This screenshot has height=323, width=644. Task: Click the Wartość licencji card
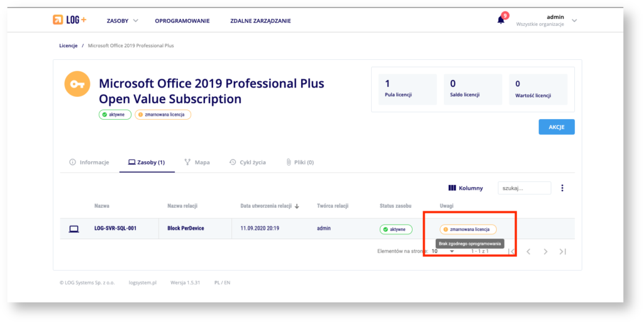point(538,89)
